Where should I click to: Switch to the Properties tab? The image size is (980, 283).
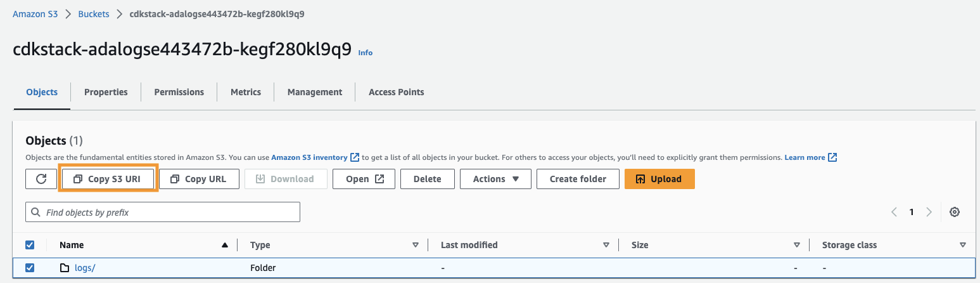pos(106,92)
